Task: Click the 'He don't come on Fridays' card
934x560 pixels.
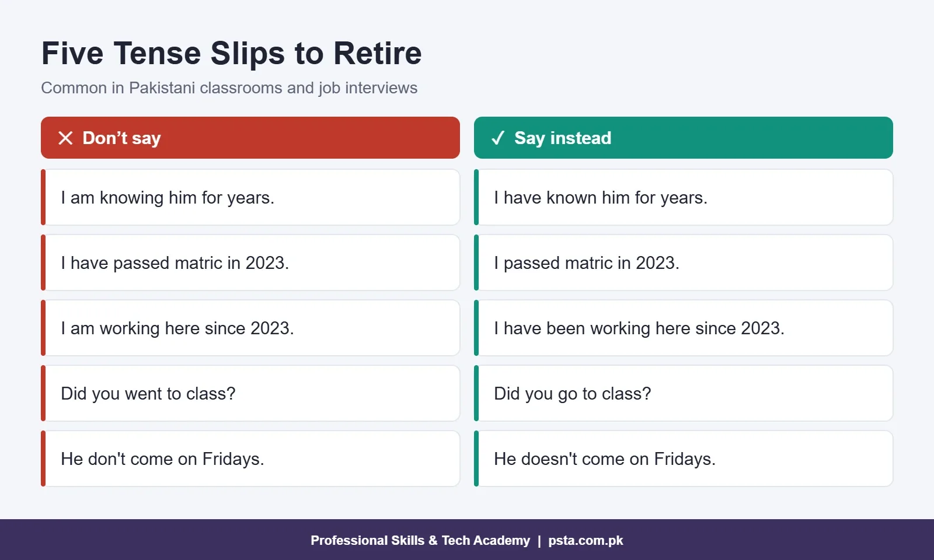Action: tap(250, 459)
